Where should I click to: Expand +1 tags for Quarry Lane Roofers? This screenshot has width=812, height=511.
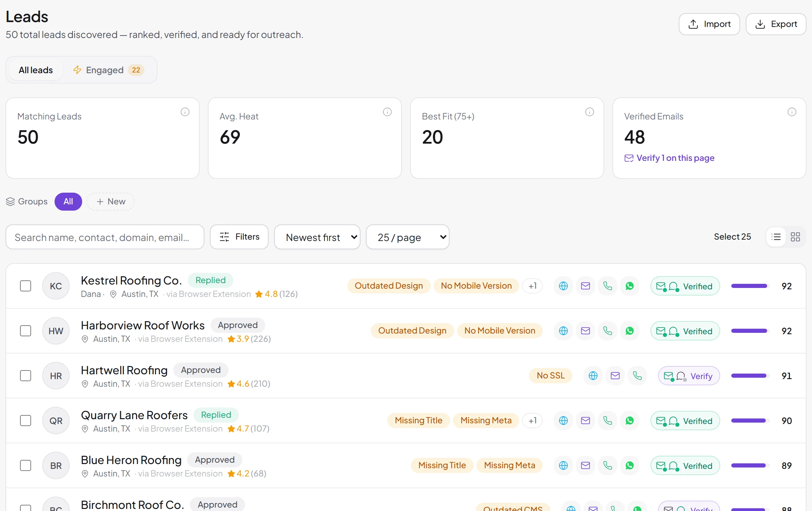point(532,421)
